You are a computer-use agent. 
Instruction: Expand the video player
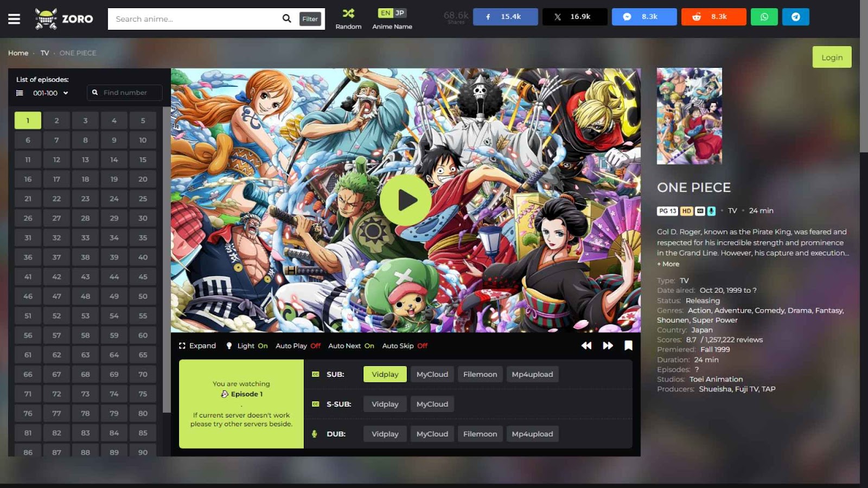[x=197, y=346]
